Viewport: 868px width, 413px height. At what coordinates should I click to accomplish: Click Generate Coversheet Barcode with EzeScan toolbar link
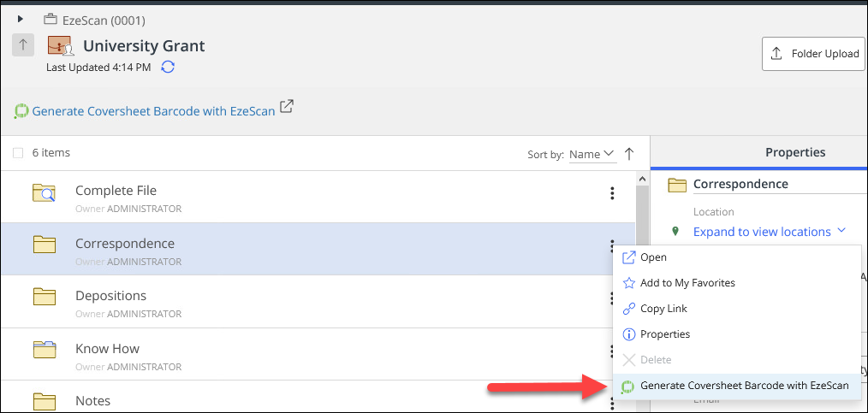[x=153, y=111]
